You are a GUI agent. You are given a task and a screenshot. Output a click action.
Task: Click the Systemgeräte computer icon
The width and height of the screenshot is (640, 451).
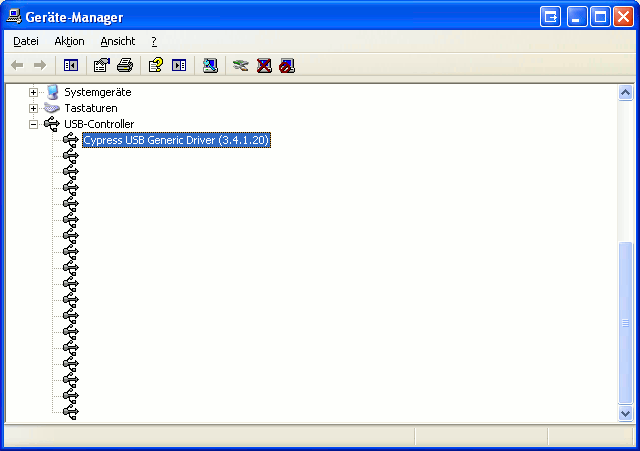tap(52, 92)
